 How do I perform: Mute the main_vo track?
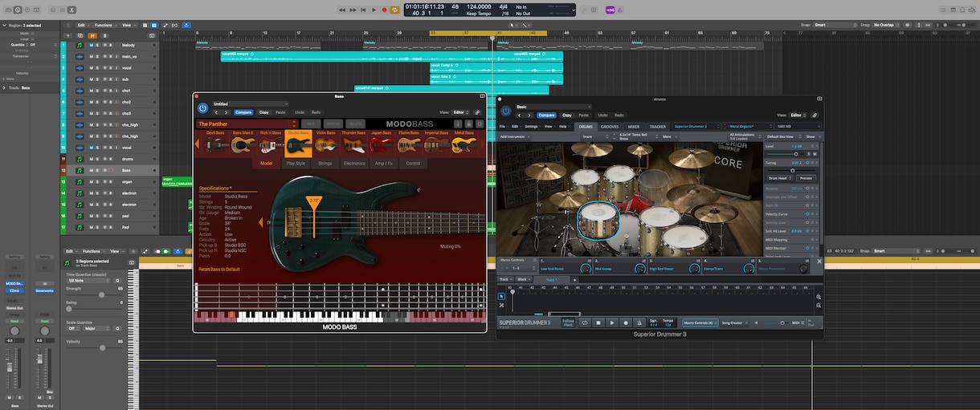coord(92,56)
